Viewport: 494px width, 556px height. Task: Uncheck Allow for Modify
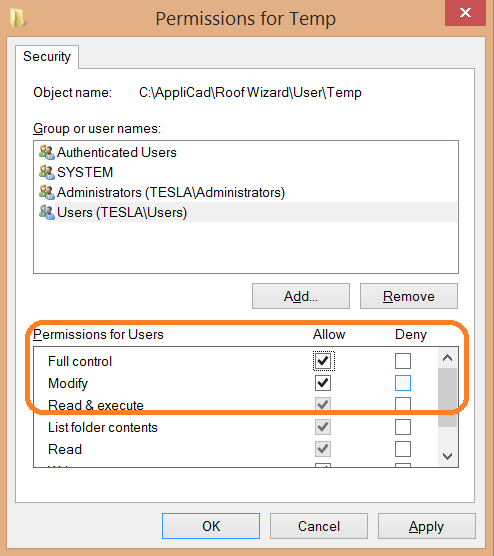pyautogui.click(x=323, y=383)
